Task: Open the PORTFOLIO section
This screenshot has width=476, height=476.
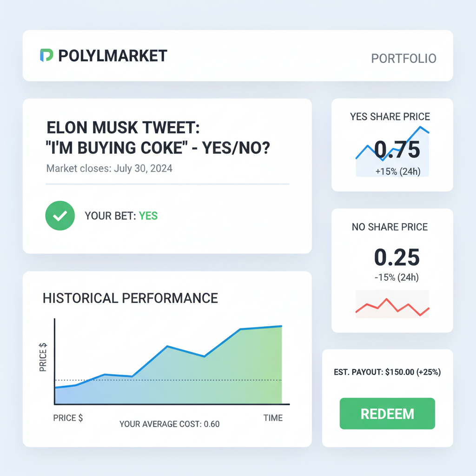Action: coord(403,58)
